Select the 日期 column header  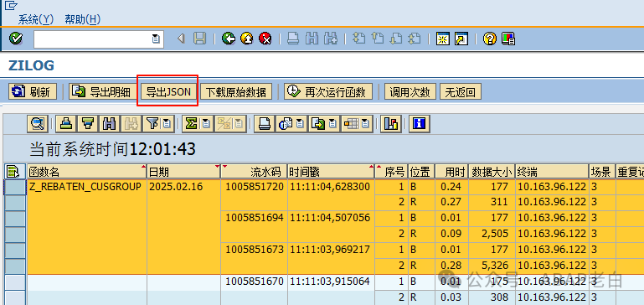(184, 172)
